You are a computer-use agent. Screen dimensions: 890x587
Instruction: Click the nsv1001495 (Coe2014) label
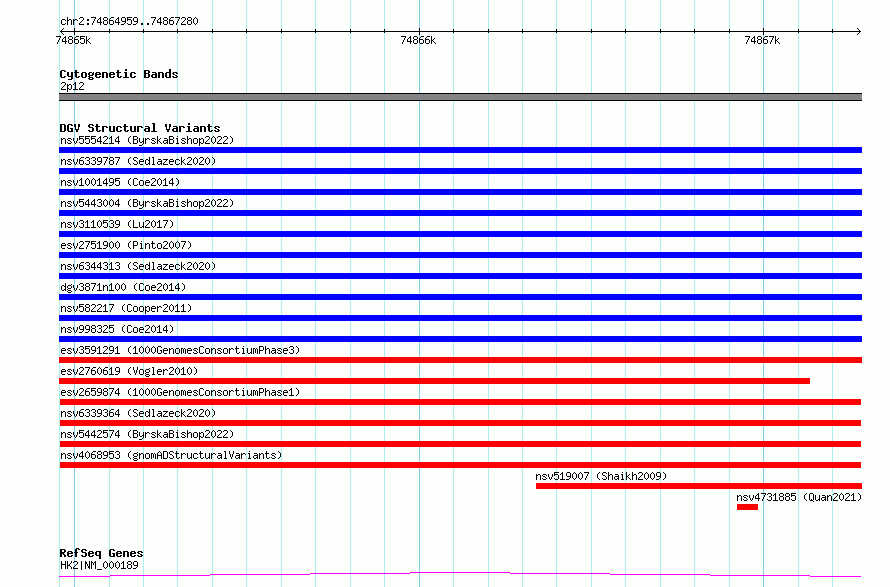click(x=120, y=182)
